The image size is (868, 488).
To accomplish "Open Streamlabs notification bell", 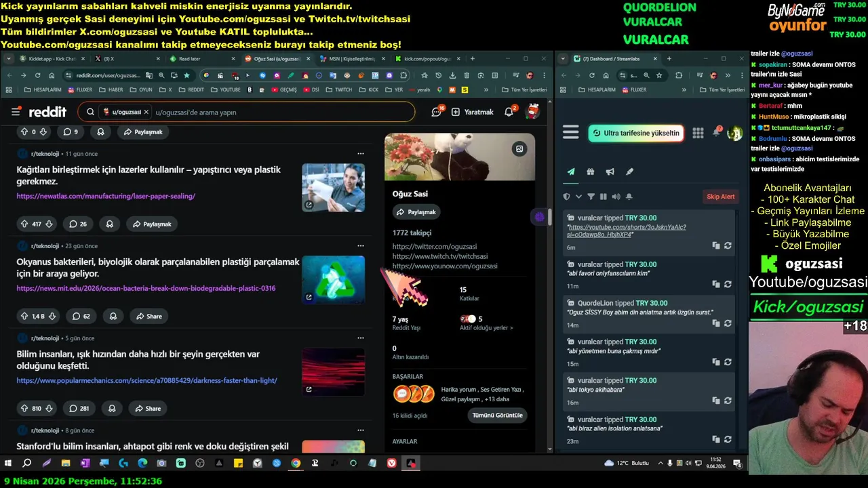I will click(x=717, y=132).
